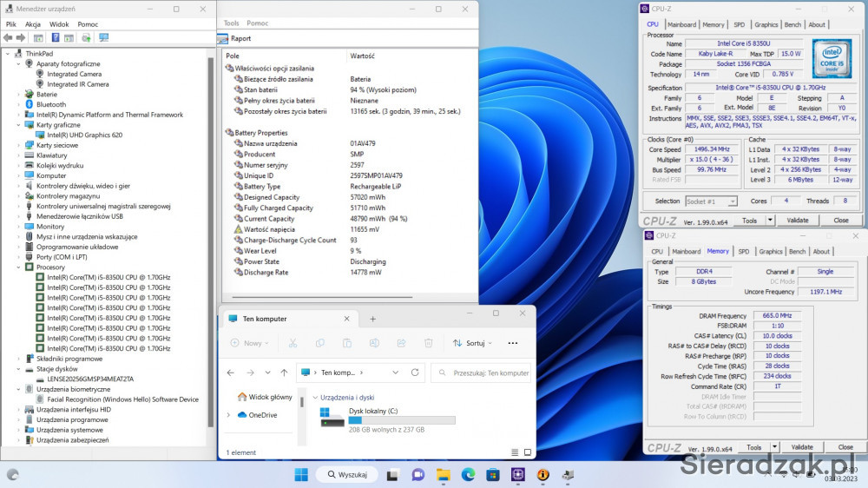The image size is (868, 488).
Task: Scan for hardware changes monitor icon
Action: (x=103, y=37)
